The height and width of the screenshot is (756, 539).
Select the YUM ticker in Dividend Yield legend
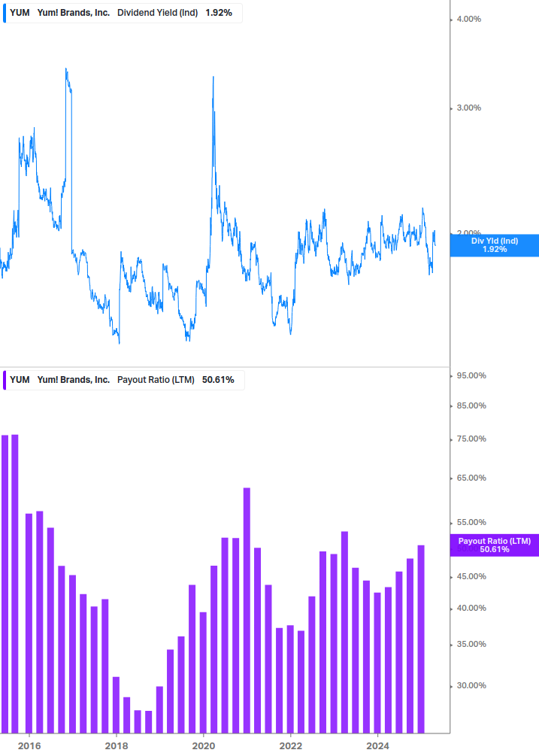click(x=20, y=13)
